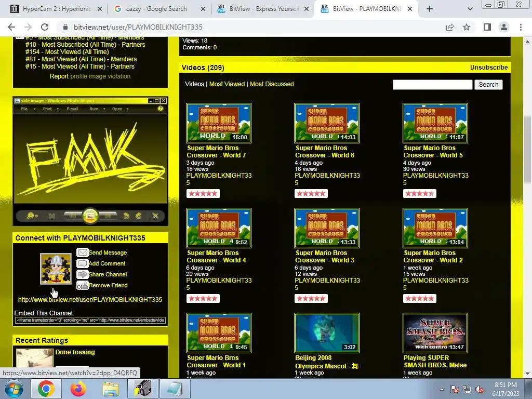
Task: Share this page via share icon
Action: [450, 27]
